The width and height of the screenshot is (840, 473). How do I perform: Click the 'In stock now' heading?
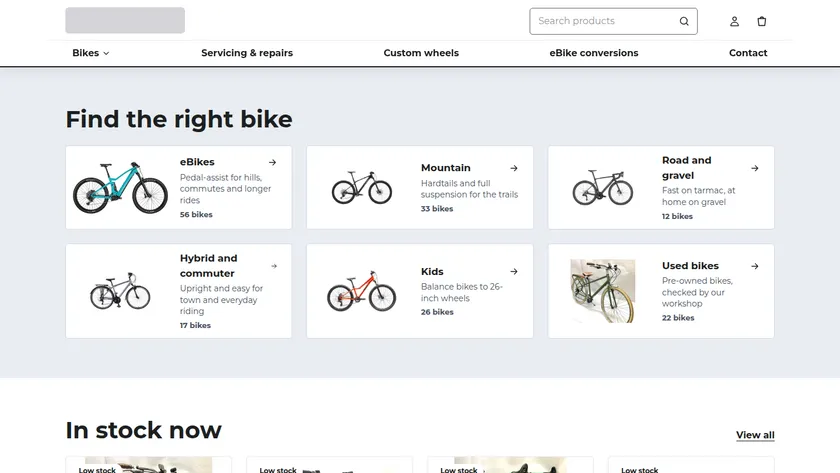[144, 430]
